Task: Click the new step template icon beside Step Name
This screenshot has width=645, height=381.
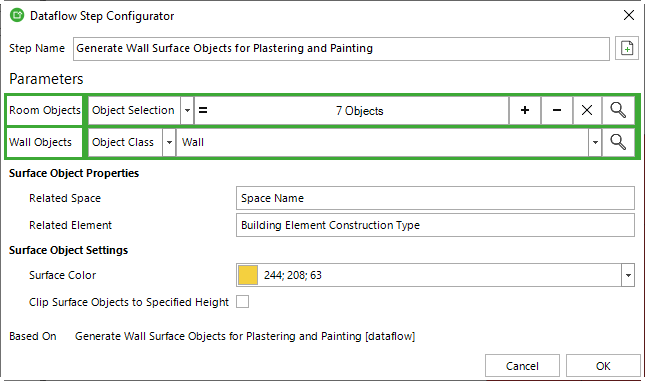Action: coord(626,49)
